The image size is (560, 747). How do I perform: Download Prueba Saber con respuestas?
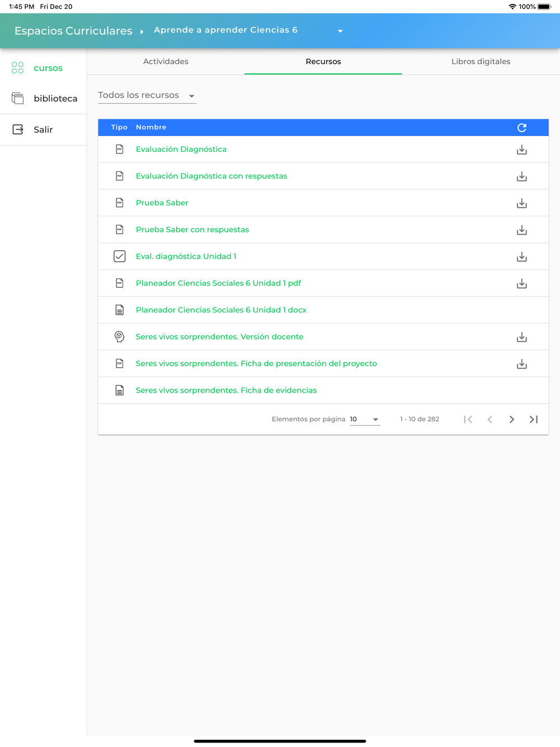(x=522, y=230)
